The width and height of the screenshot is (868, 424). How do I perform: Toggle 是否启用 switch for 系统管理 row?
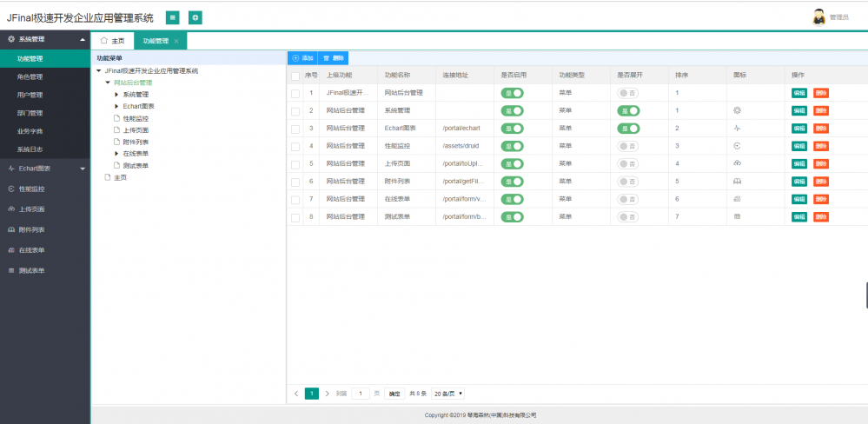point(512,110)
